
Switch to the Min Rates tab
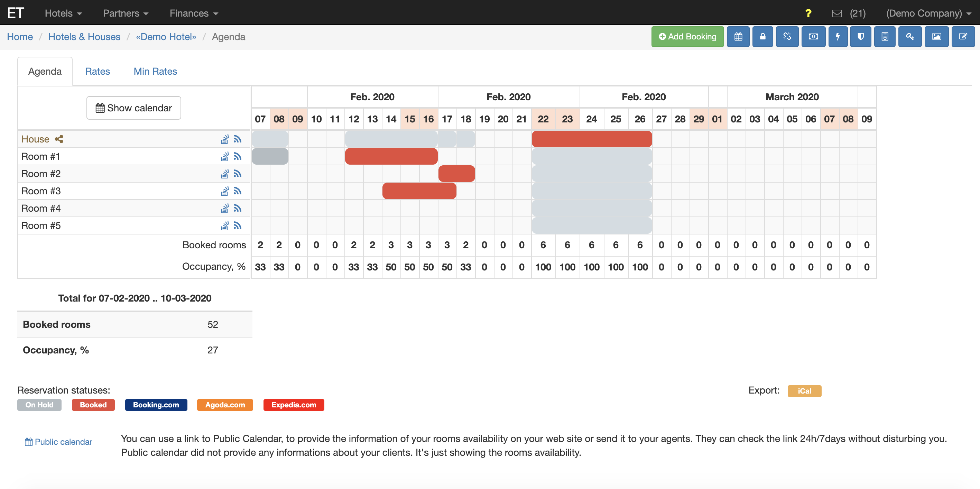[x=155, y=72]
